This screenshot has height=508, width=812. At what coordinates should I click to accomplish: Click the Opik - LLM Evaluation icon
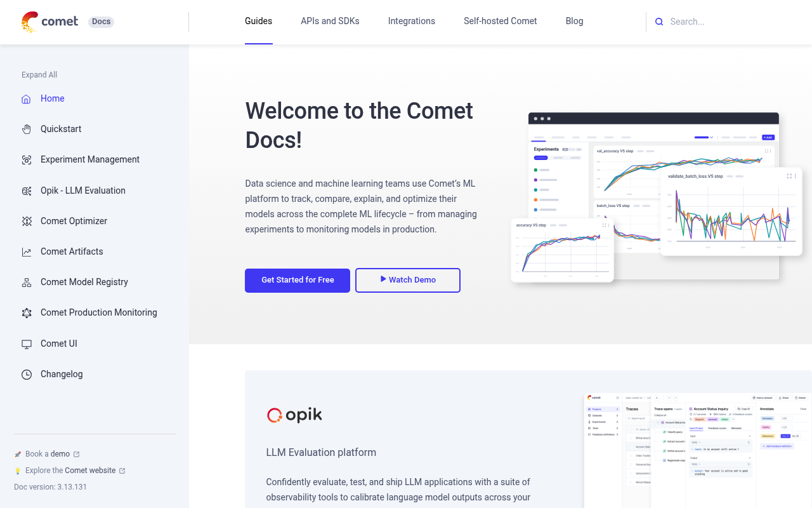(26, 190)
